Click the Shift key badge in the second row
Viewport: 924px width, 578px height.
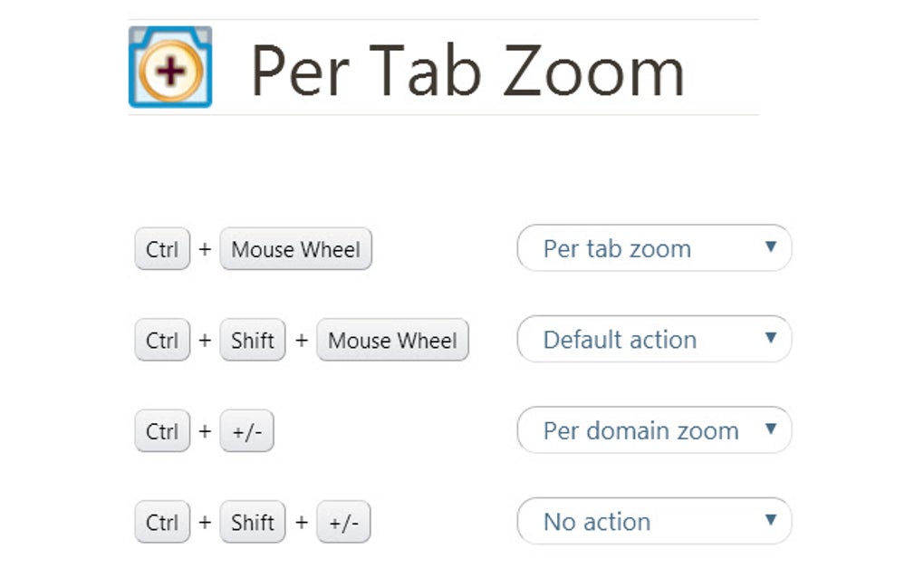pos(252,341)
